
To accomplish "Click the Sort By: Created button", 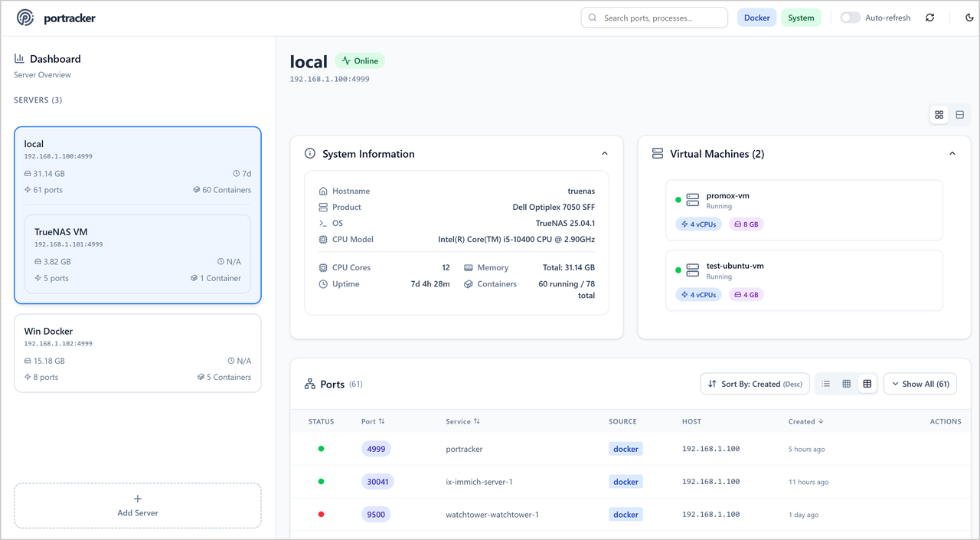I will tap(754, 384).
